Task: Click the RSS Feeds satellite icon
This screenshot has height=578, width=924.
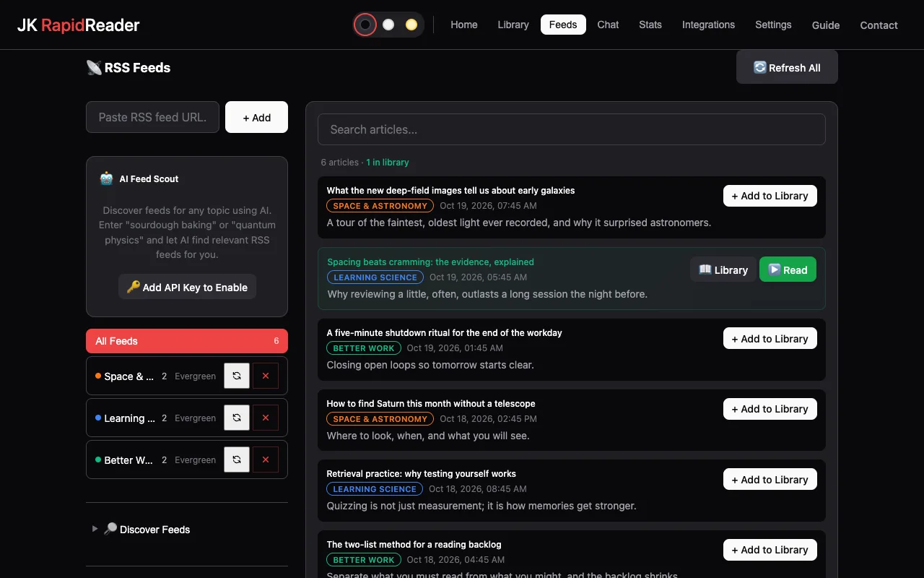Action: 94,68
